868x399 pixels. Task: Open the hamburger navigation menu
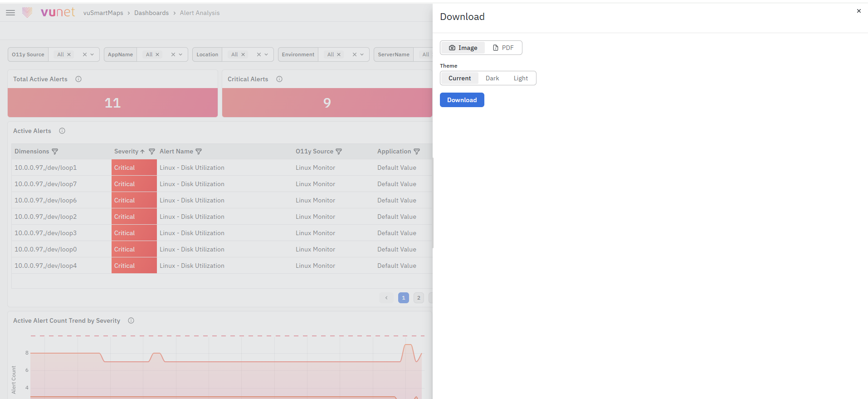click(x=10, y=13)
